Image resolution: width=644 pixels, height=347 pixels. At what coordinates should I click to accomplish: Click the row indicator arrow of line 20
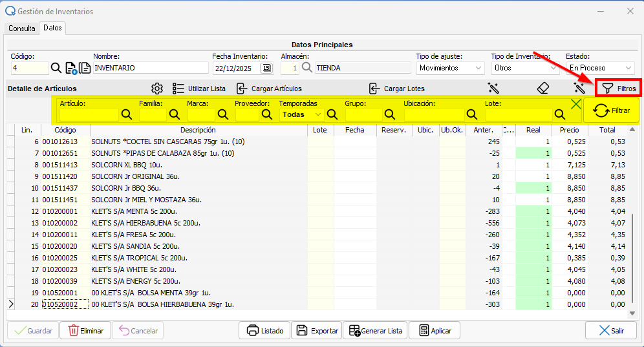pos(11,304)
